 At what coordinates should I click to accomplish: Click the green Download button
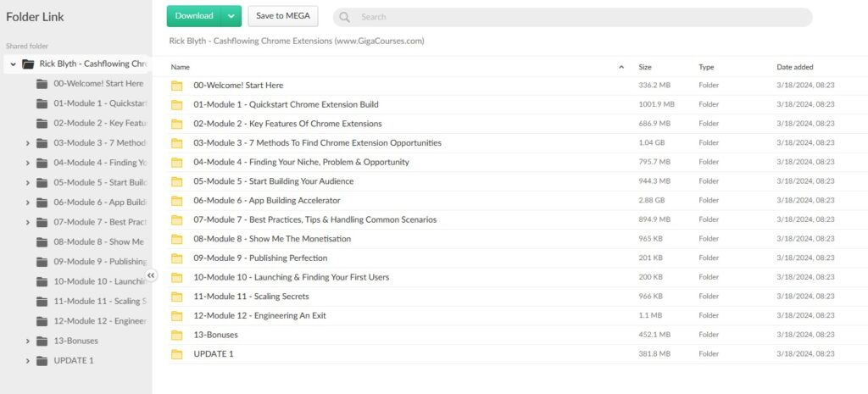click(x=194, y=16)
